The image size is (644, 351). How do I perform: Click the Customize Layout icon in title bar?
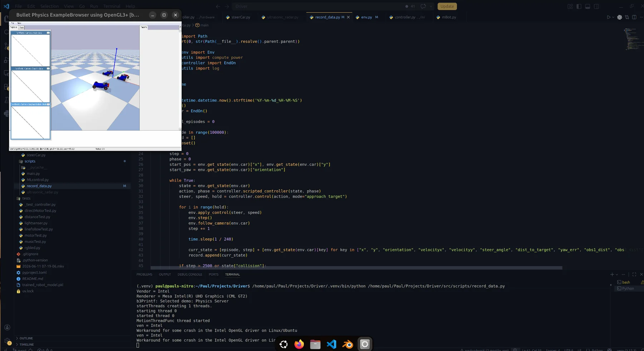[570, 6]
